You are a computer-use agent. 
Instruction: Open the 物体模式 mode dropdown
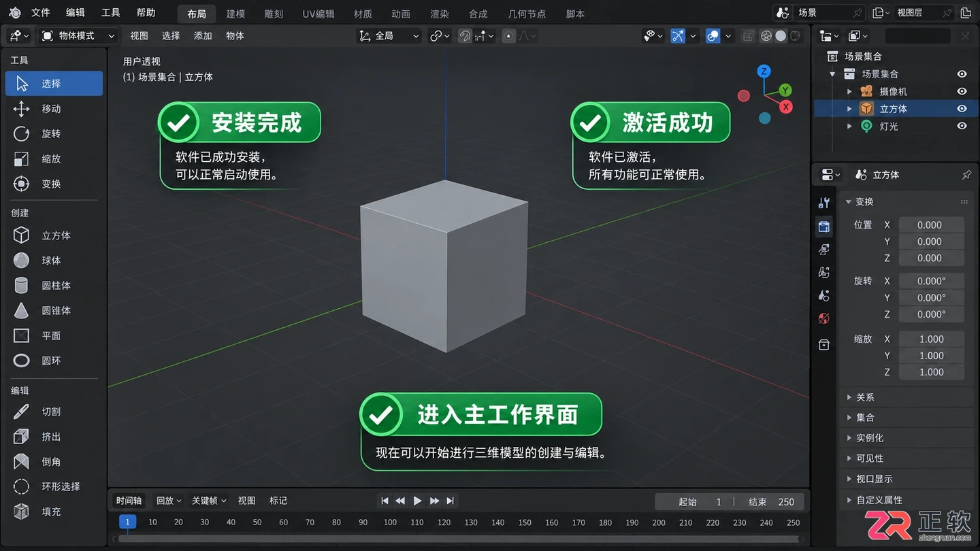pos(78,36)
